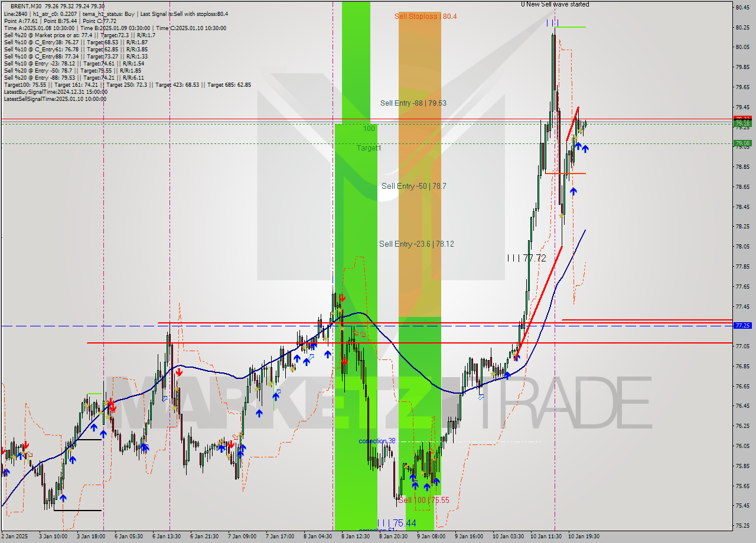This screenshot has width=756, height=543.
Task: Click the 'Sell 100 | 75.55' label
Action: coord(423,500)
